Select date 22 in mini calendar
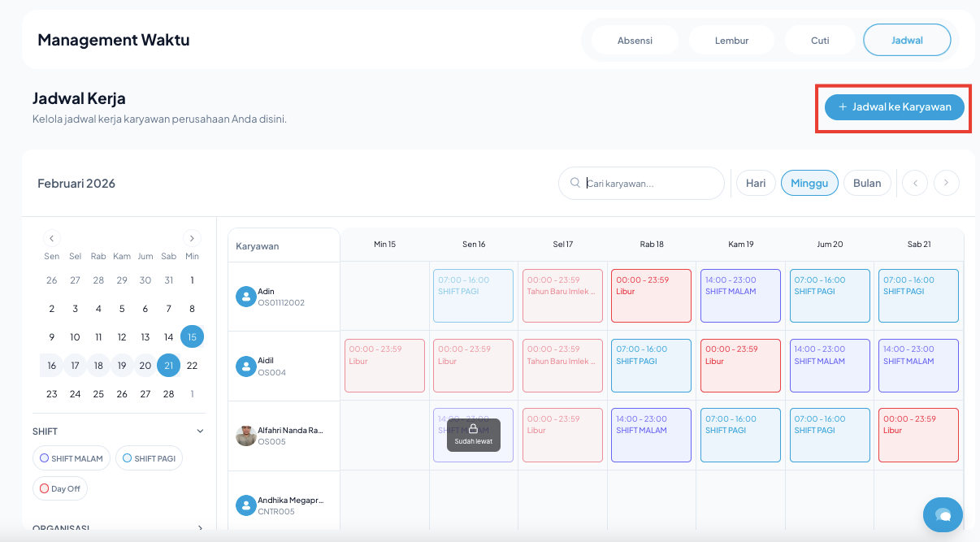The image size is (980, 542). point(192,366)
